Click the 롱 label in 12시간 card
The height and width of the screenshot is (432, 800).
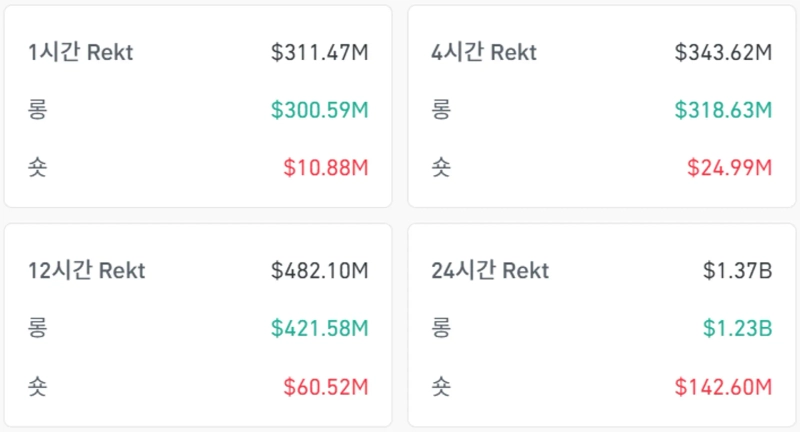pos(38,328)
